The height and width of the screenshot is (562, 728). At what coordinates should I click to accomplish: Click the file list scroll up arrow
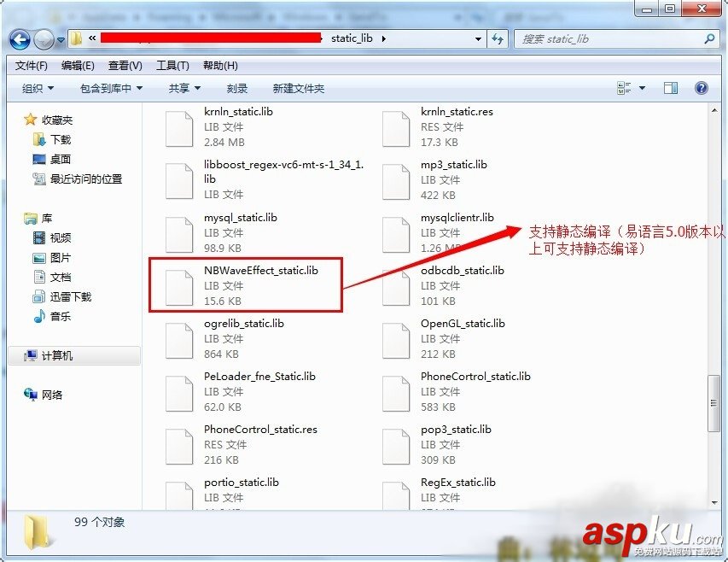713,110
